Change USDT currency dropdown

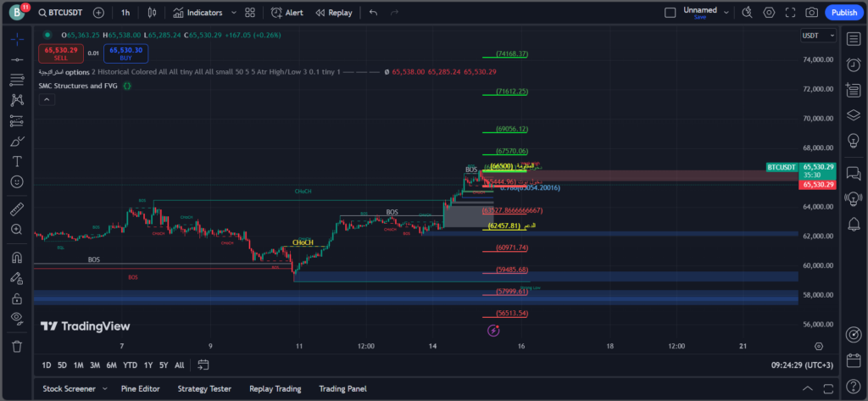818,36
